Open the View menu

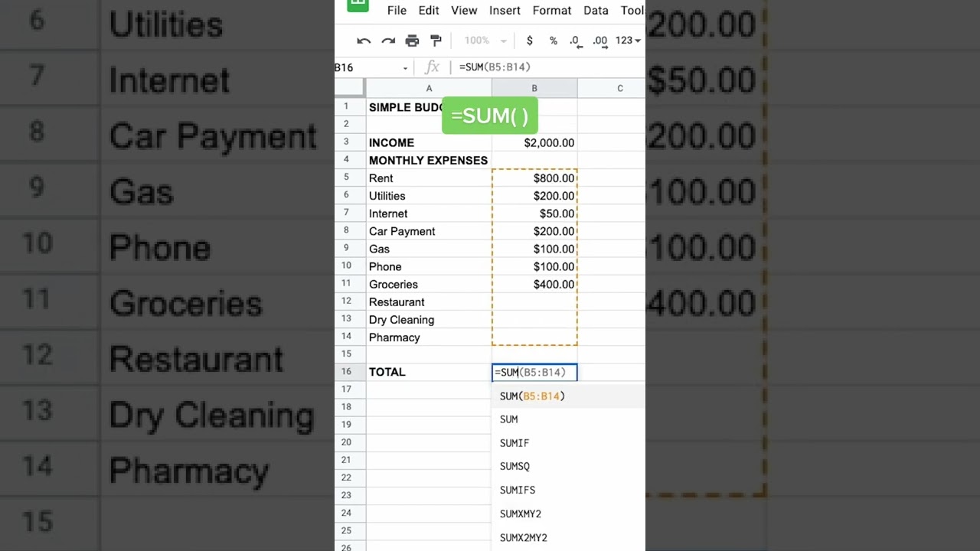(x=464, y=10)
